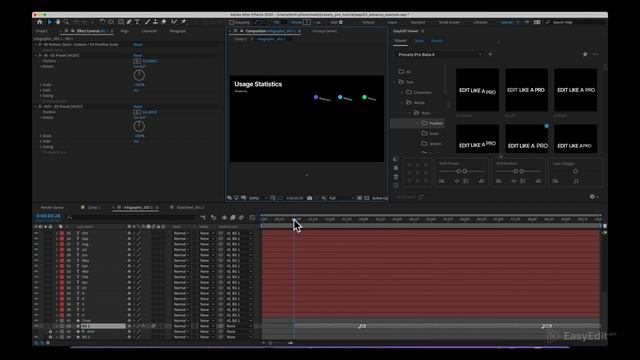
Task: Click the Search Help magnifier icon
Action: [x=548, y=22]
